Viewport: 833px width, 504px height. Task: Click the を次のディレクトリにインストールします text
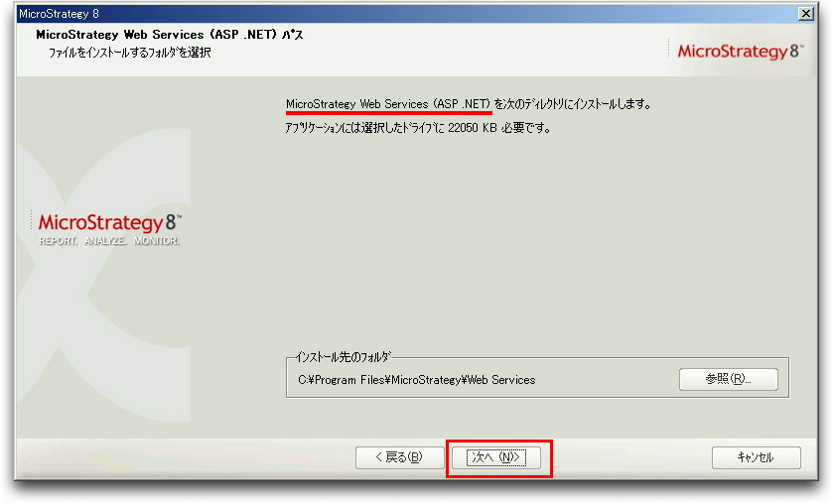coord(573,104)
